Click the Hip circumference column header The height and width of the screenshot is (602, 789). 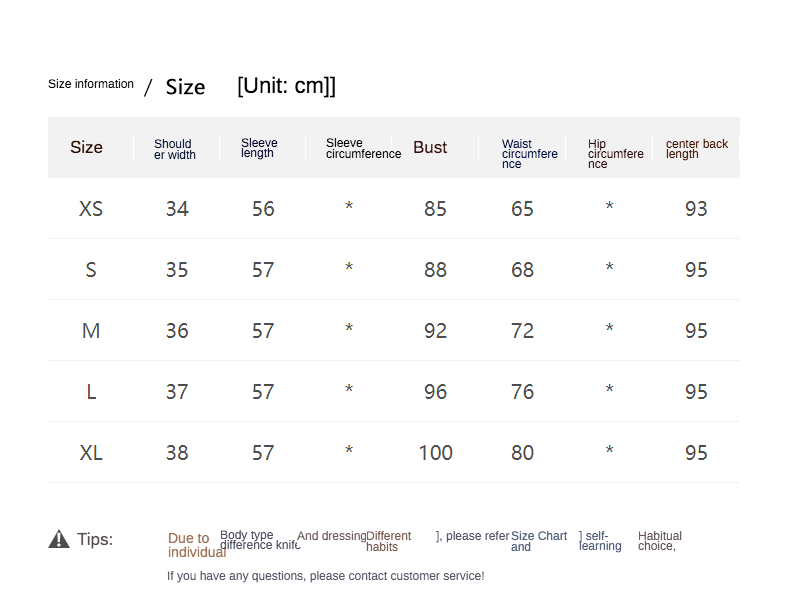(x=615, y=153)
